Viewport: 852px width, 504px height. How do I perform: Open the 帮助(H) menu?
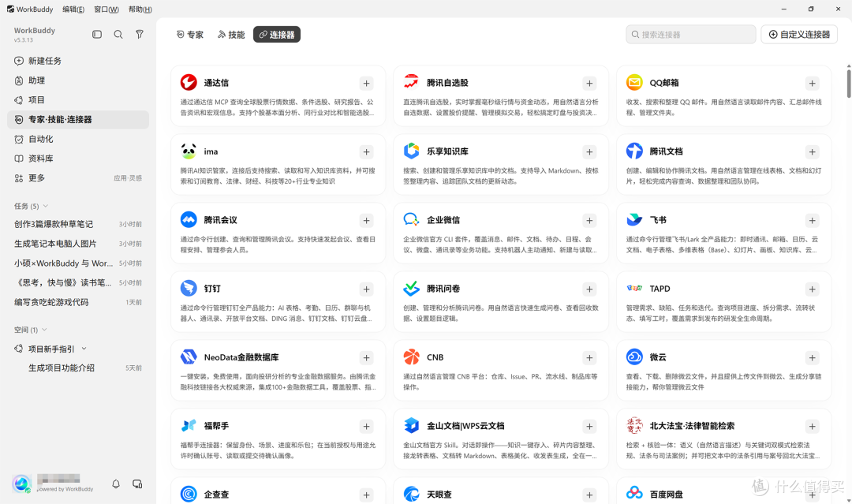140,9
